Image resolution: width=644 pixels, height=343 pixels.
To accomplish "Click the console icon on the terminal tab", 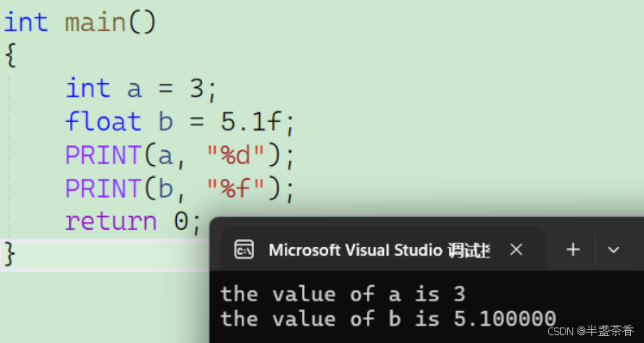I will coord(244,250).
